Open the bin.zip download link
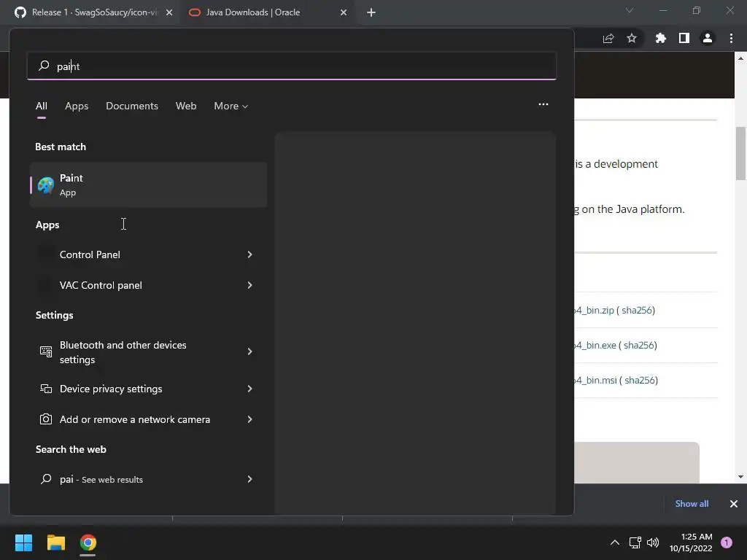 click(x=595, y=311)
